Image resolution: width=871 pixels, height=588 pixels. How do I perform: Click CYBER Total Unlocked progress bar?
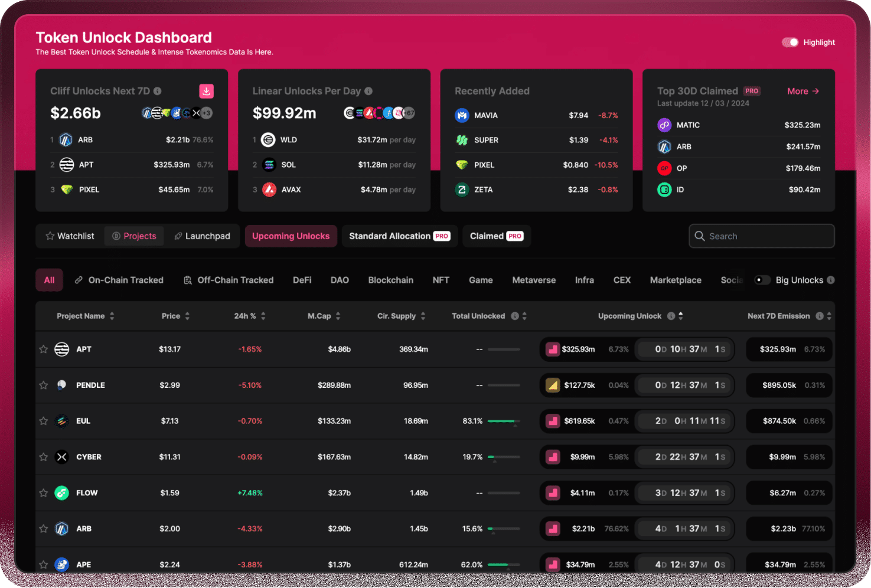pos(504,457)
